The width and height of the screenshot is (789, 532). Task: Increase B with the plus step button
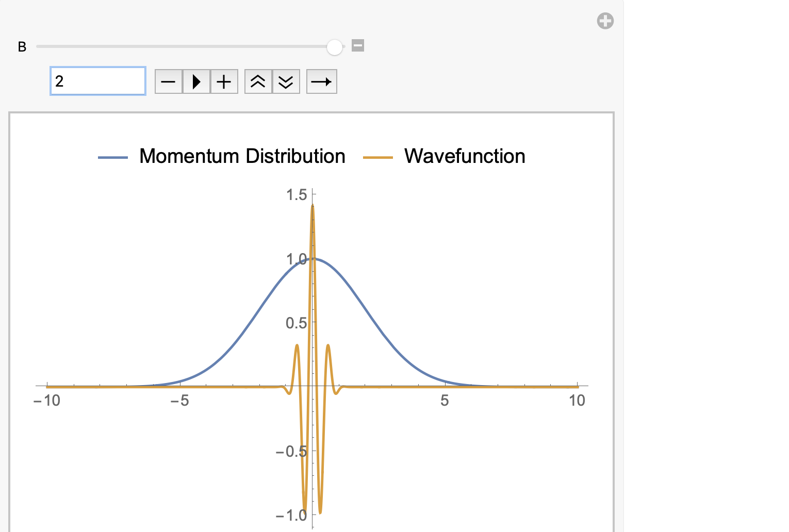coord(224,81)
